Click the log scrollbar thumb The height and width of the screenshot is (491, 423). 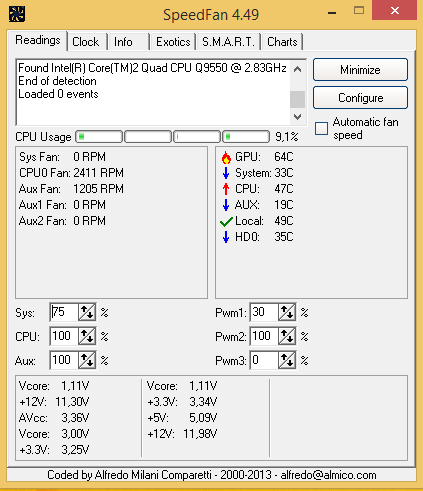[297, 99]
